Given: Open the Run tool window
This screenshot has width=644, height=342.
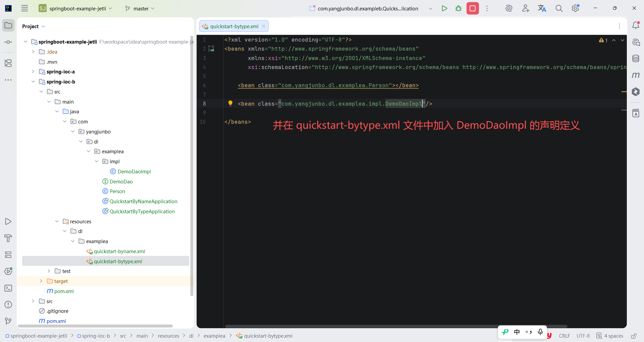Looking at the screenshot, I should click(x=8, y=221).
